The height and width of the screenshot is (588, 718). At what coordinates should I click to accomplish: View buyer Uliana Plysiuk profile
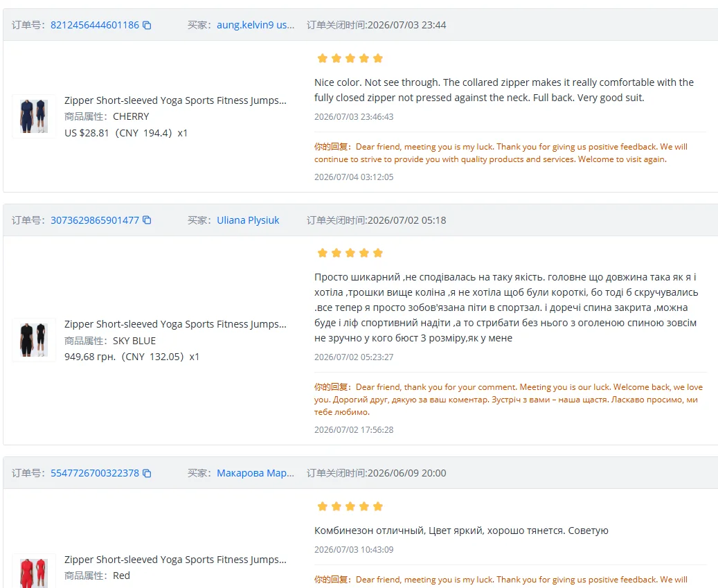248,220
